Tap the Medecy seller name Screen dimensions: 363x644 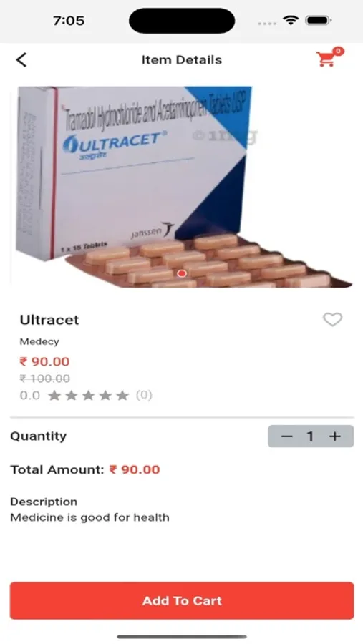39,342
